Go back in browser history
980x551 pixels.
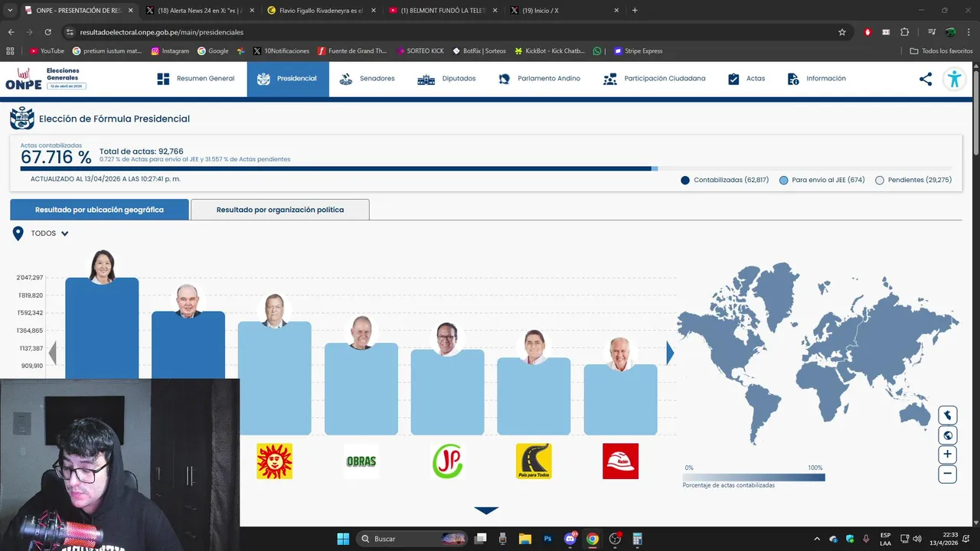click(11, 32)
